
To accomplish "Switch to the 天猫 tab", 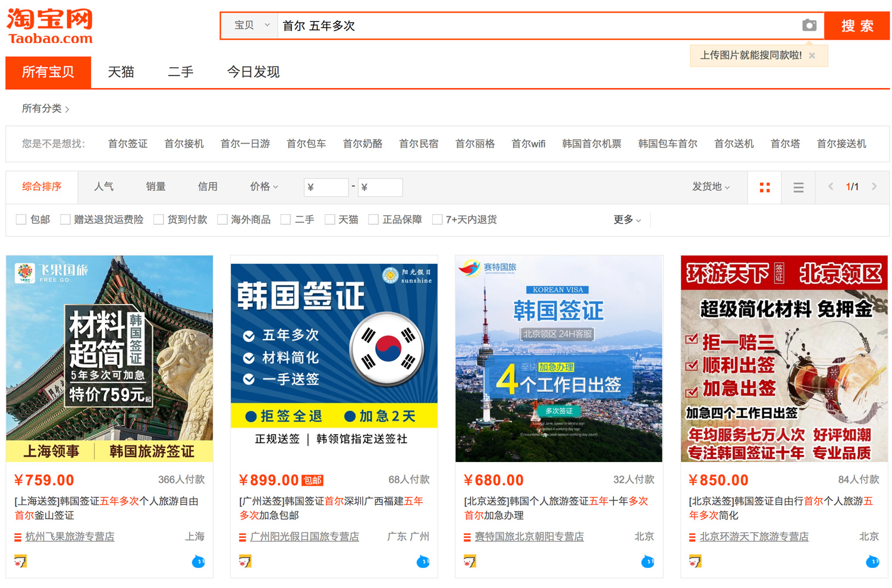I will (x=121, y=72).
